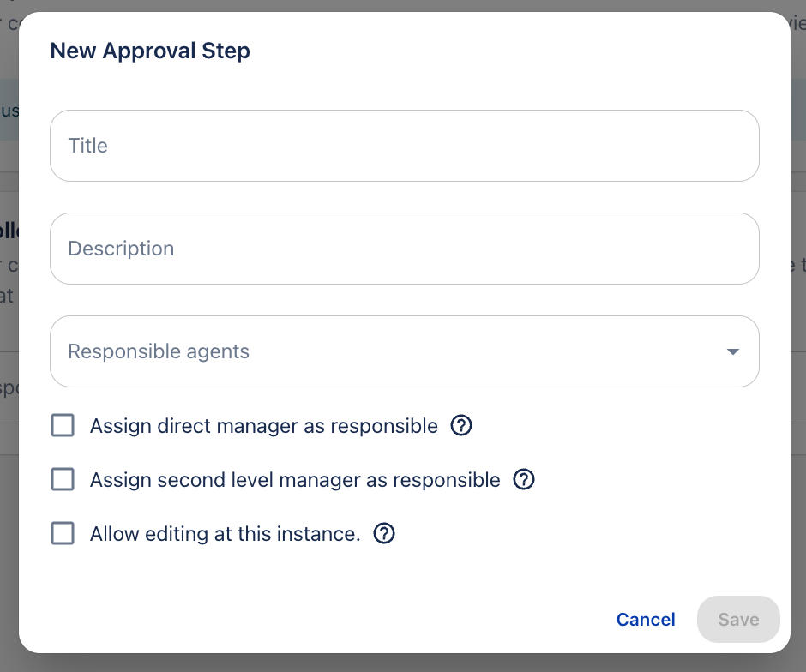Click the question mark next to Allow editing

[384, 533]
